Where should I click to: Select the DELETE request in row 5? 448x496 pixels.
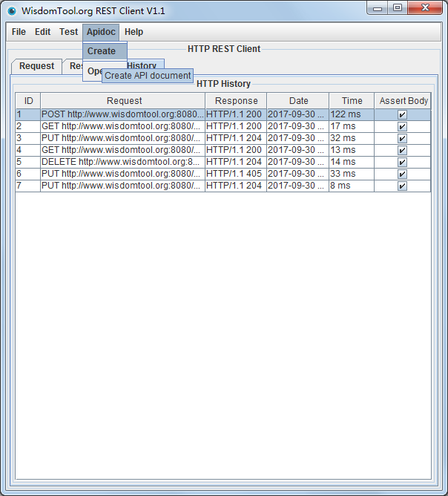point(122,163)
